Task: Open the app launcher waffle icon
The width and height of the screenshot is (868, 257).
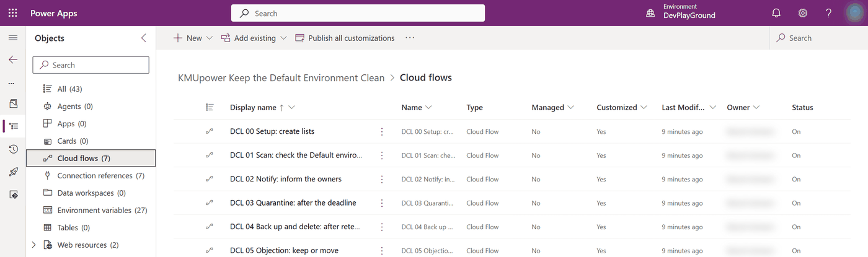Action: point(13,13)
